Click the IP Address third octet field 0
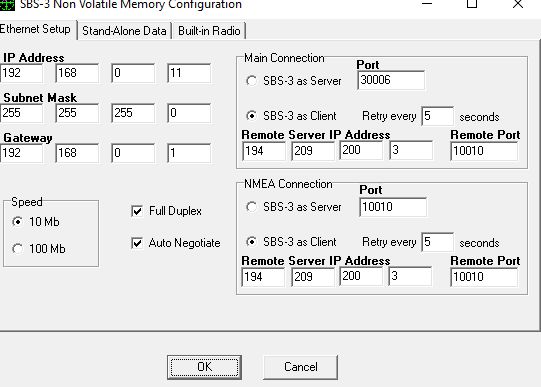This screenshot has width=541, height=387. [x=133, y=73]
